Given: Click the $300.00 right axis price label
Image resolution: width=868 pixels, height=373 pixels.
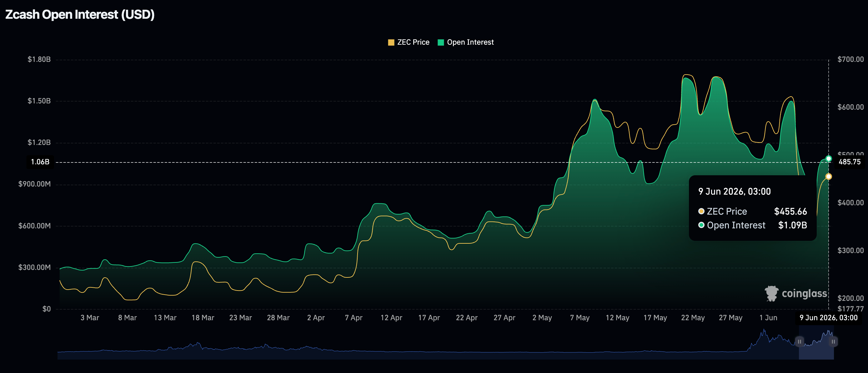Looking at the screenshot, I should coord(850,251).
